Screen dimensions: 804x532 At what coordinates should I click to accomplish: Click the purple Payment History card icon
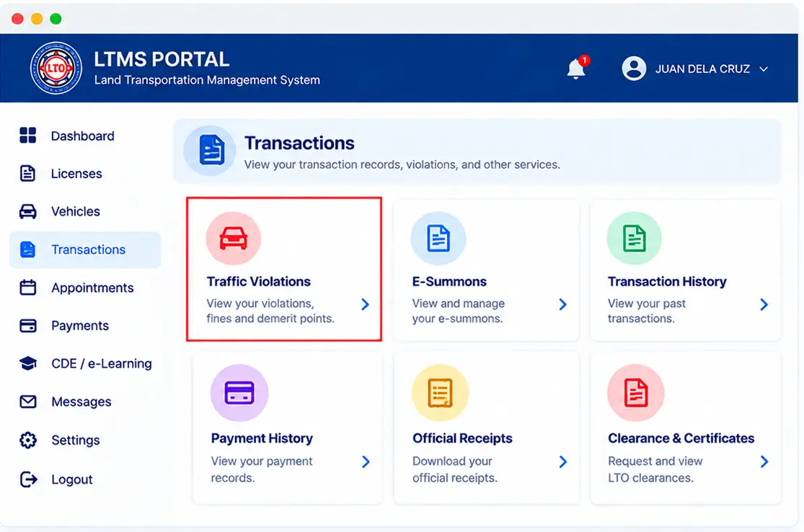point(239,393)
